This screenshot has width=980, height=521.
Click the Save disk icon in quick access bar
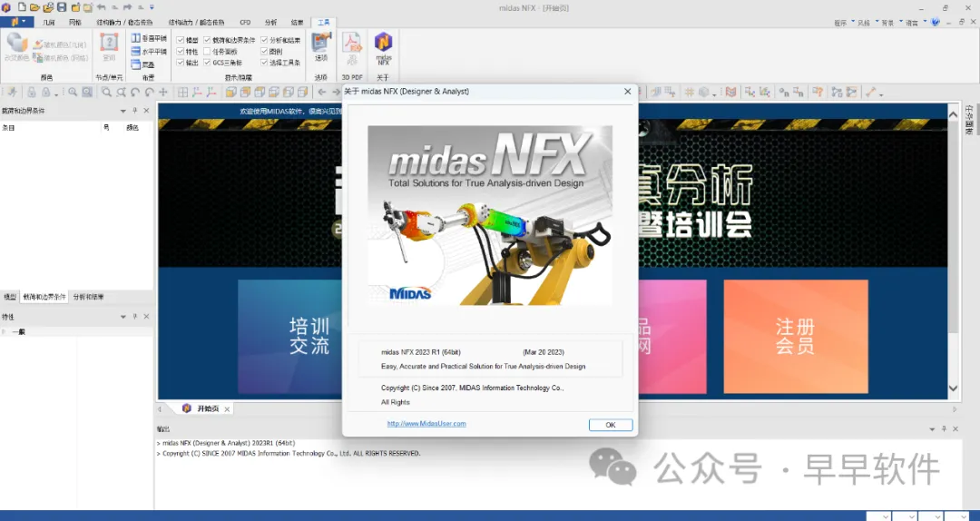pos(62,7)
